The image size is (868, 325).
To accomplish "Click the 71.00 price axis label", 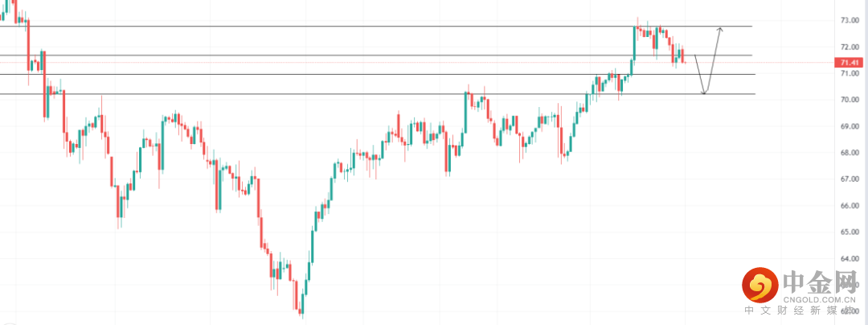I will [850, 73].
